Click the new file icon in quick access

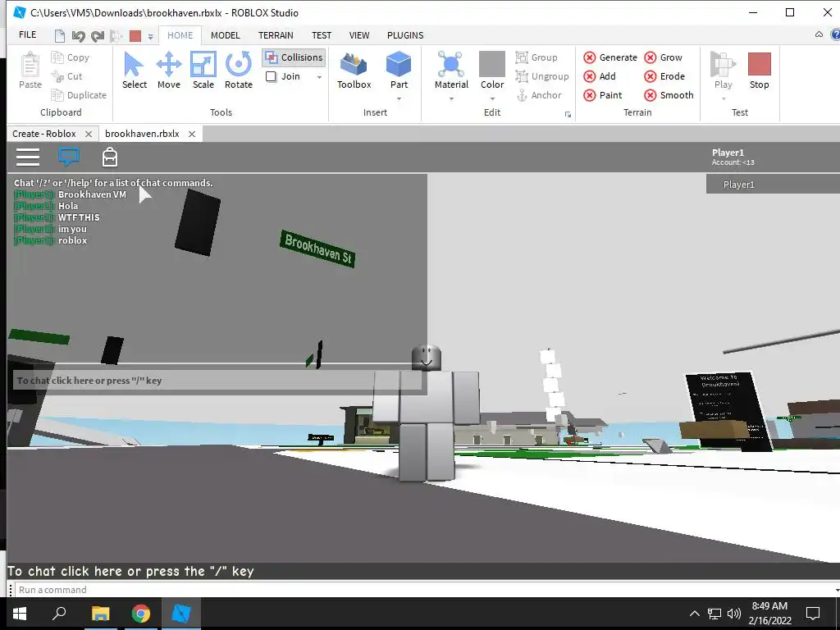[x=59, y=36]
